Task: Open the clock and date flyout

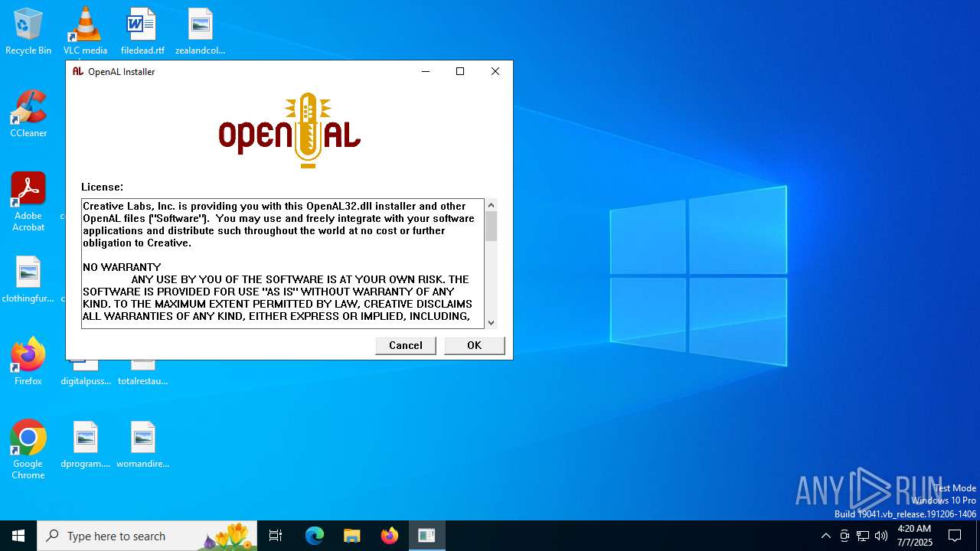Action: tap(914, 536)
